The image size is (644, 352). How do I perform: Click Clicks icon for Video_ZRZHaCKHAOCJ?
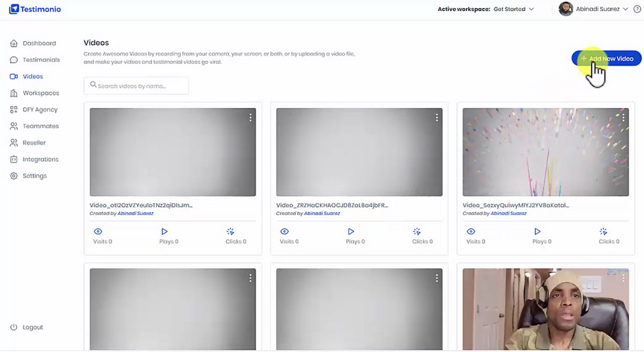pos(417,232)
